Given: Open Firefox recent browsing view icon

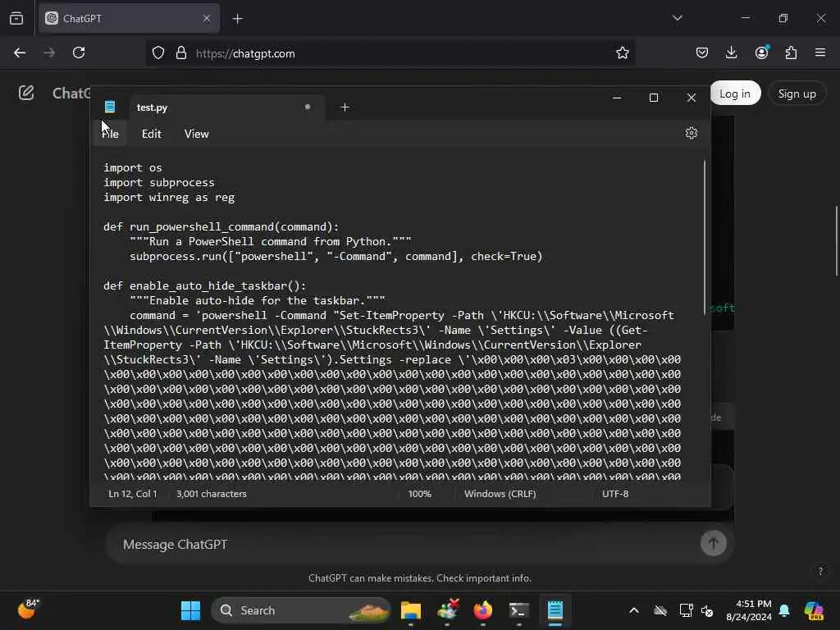Looking at the screenshot, I should coord(16,18).
